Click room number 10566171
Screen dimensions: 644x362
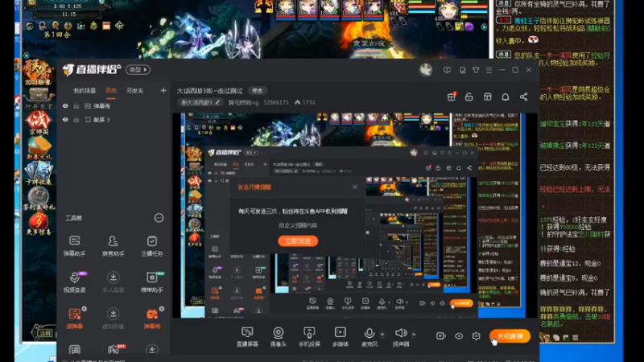[276, 102]
